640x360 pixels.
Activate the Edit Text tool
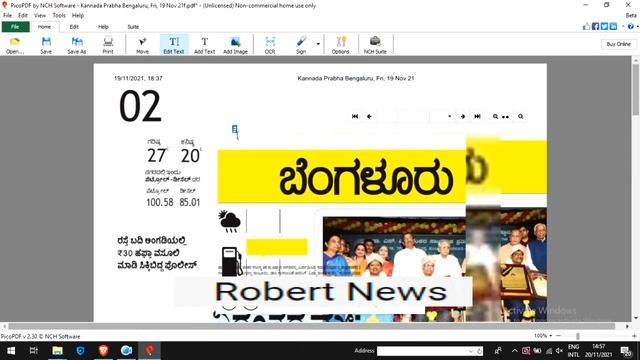pyautogui.click(x=174, y=45)
